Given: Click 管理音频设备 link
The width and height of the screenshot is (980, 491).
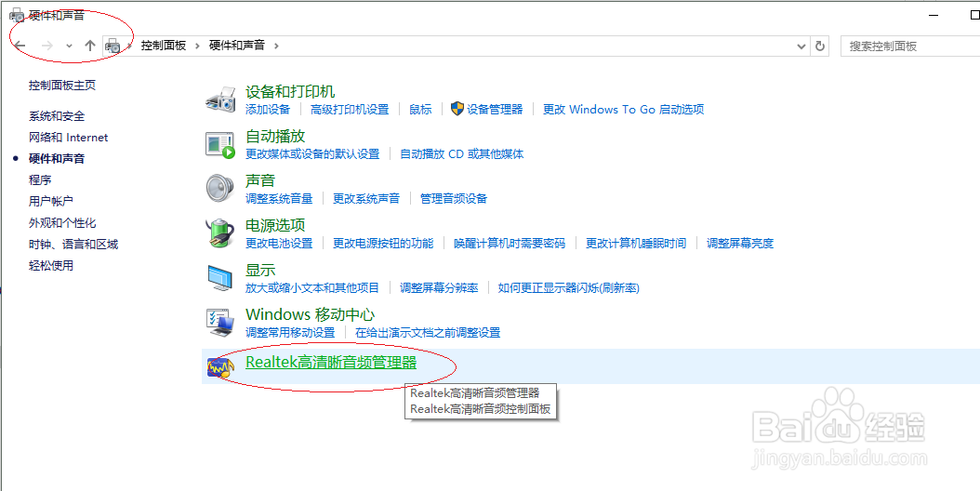Looking at the screenshot, I should 454,199.
